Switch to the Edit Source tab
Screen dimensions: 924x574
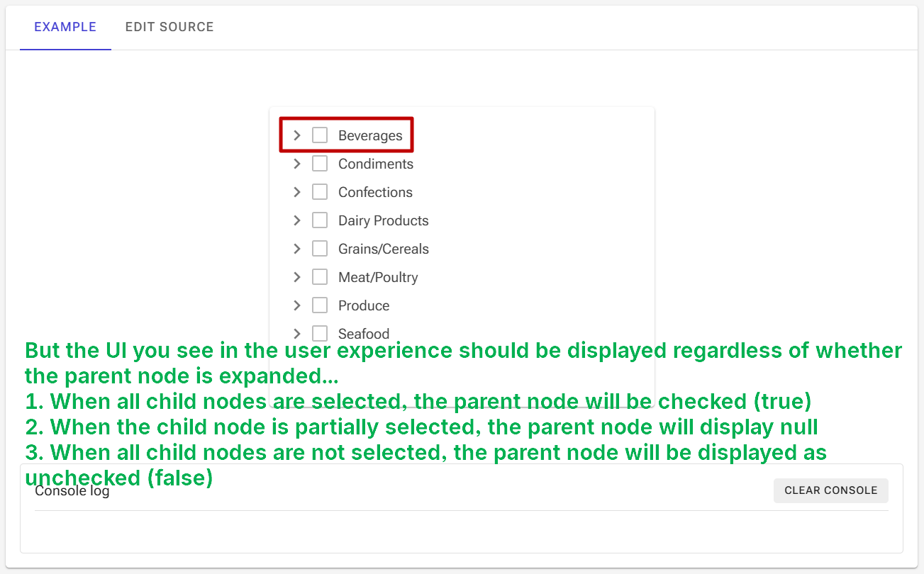(169, 27)
